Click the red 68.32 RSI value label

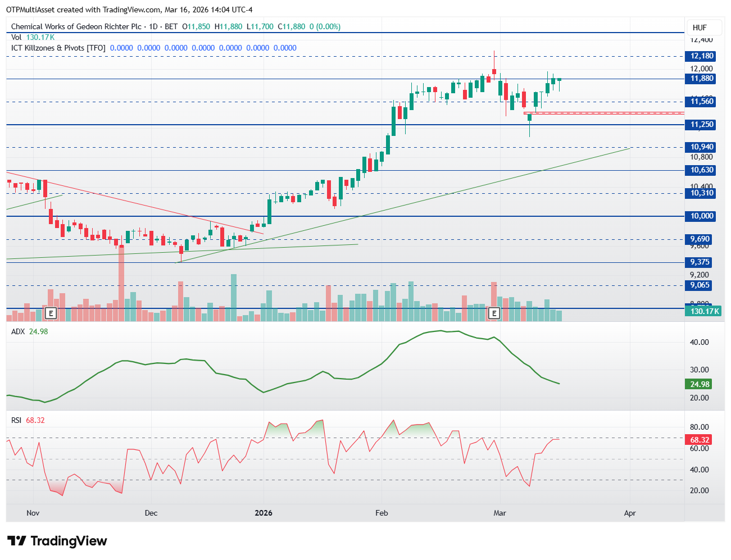[700, 440]
